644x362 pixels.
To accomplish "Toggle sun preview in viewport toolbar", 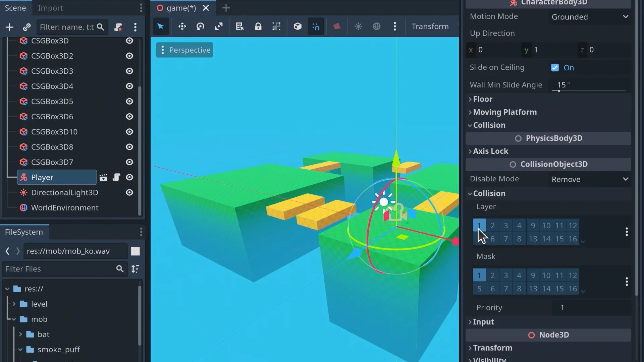I will [358, 26].
